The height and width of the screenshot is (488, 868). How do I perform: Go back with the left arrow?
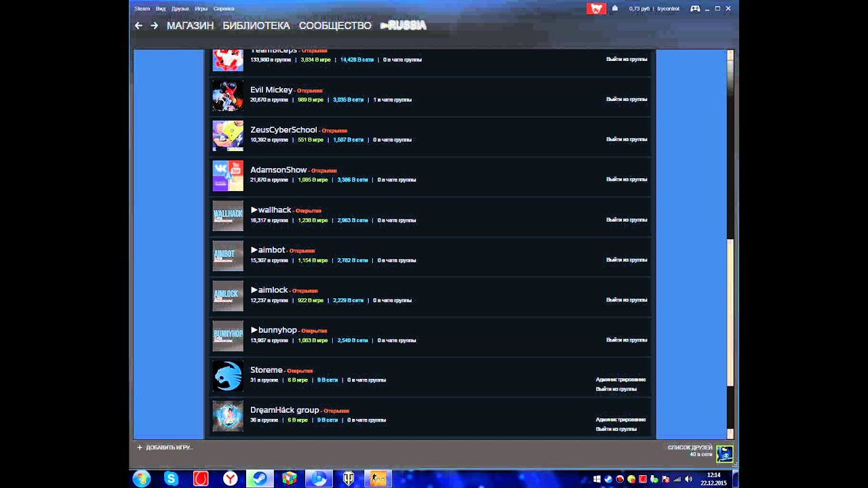pyautogui.click(x=138, y=25)
